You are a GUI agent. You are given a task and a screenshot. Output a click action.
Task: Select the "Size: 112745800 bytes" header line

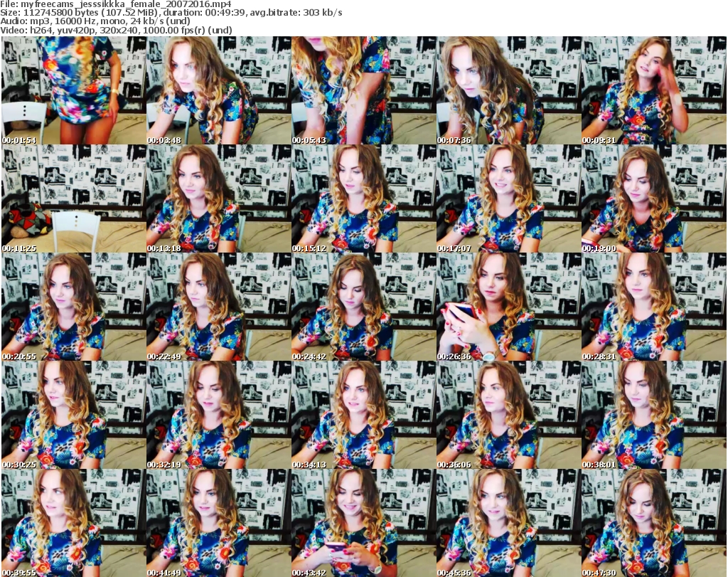tap(171, 13)
